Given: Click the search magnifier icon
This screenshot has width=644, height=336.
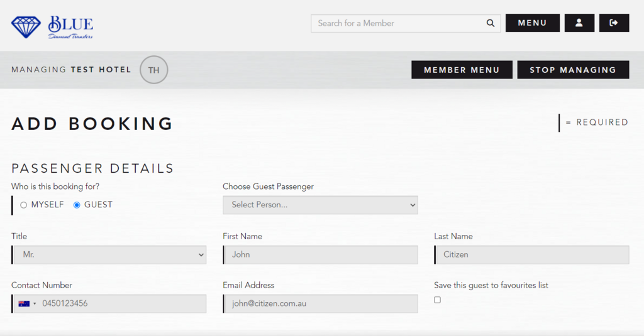Looking at the screenshot, I should (x=491, y=23).
